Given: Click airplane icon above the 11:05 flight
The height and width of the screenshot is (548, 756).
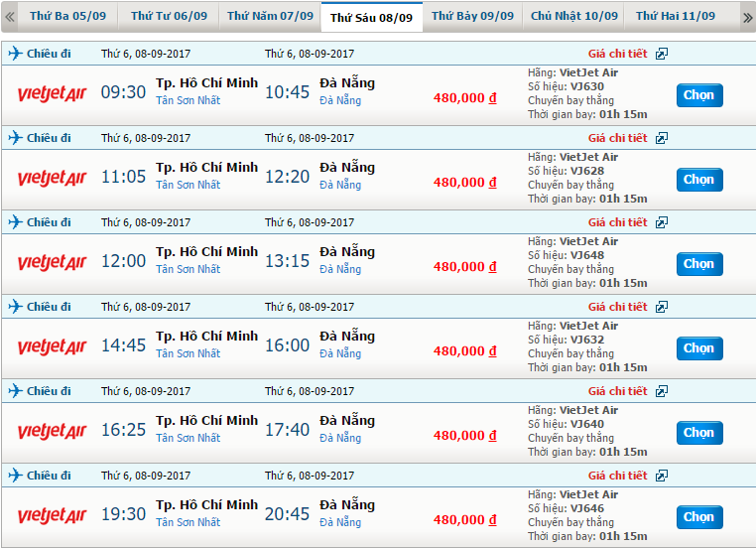Looking at the screenshot, I should coord(16,137).
